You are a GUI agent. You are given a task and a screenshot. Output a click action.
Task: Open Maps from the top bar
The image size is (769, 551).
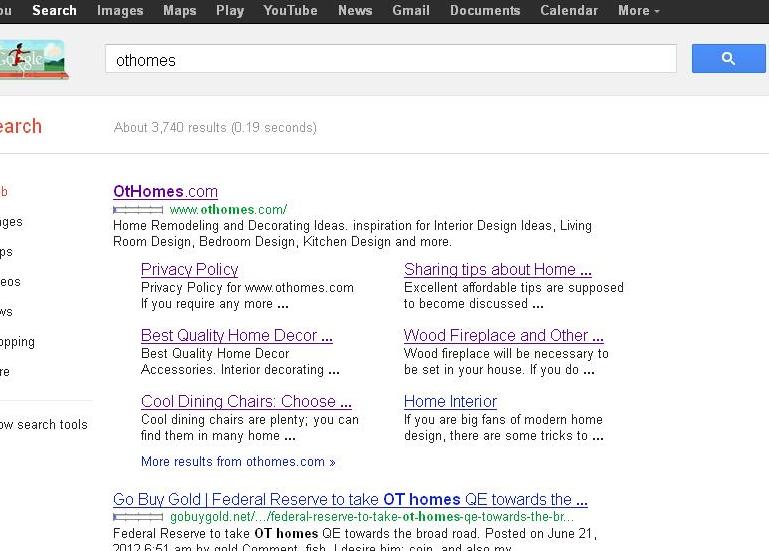[x=179, y=10]
